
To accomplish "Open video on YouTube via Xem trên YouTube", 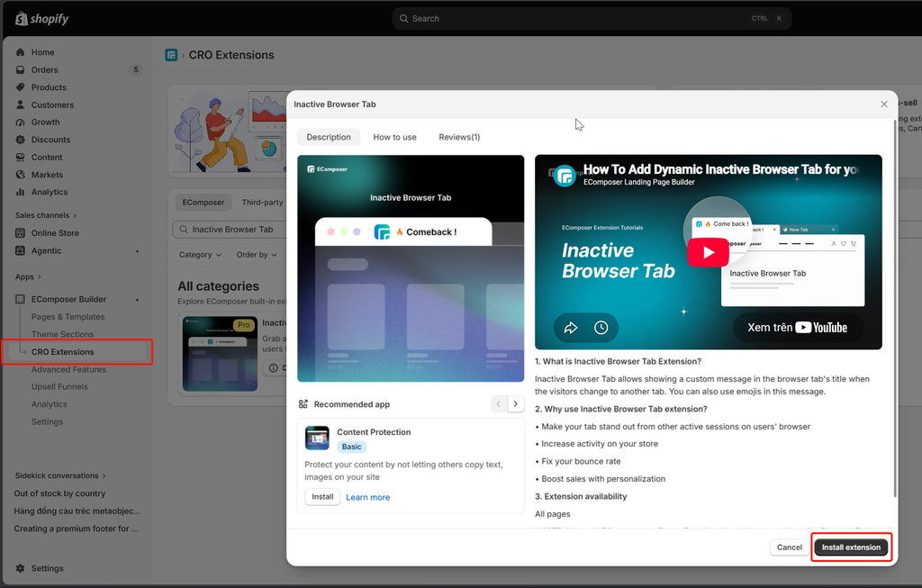I will (798, 328).
